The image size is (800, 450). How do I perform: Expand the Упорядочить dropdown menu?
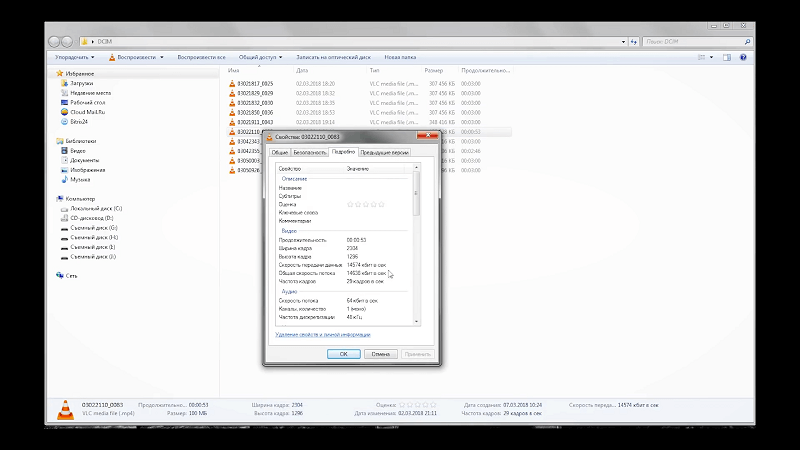(75, 57)
